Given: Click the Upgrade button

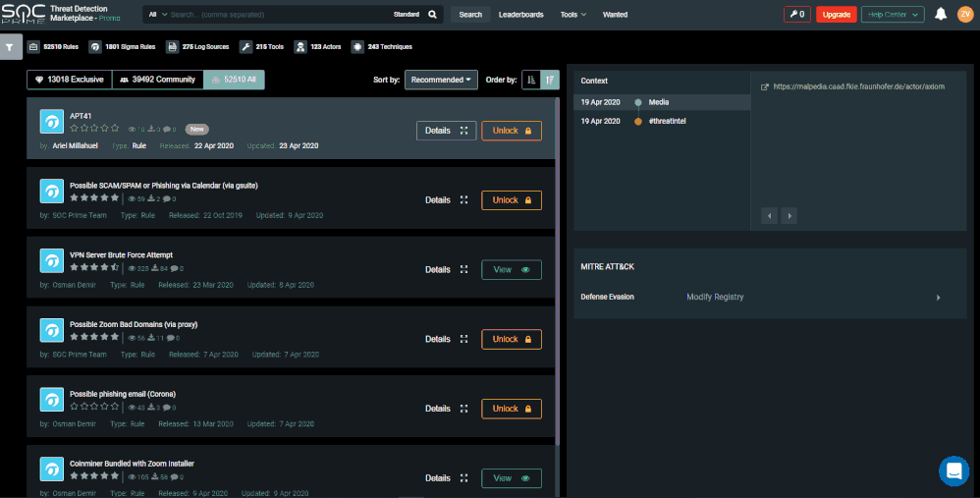Looking at the screenshot, I should point(837,15).
